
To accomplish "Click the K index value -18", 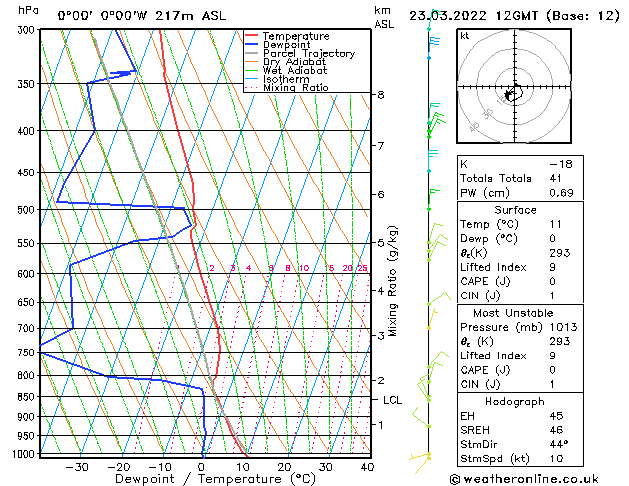I will tap(561, 164).
